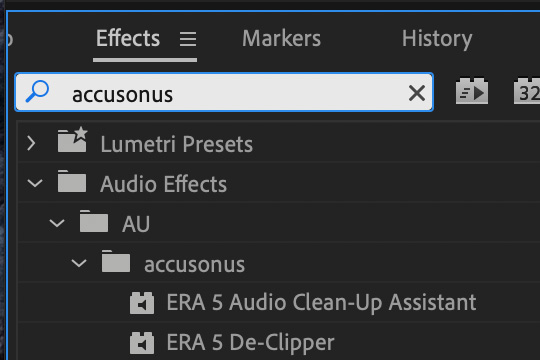Select ERA 5 Audio Clean-Up Assistant effect icon

[x=142, y=303]
